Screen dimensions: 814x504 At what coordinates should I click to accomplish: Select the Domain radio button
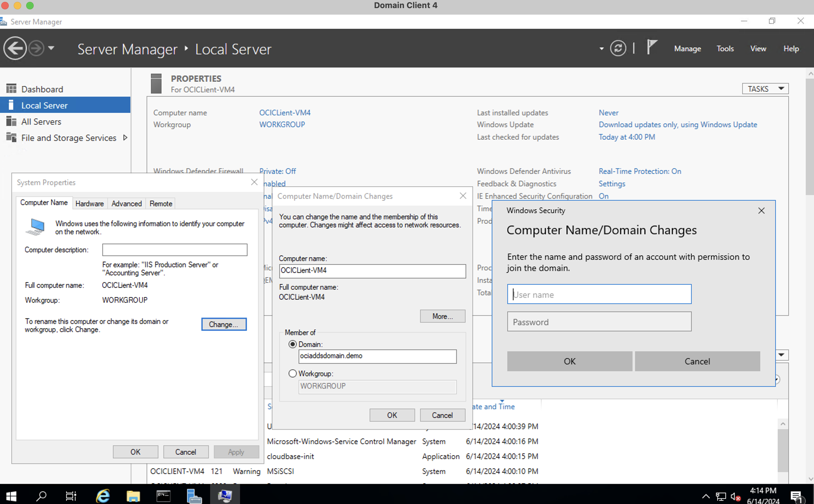292,344
